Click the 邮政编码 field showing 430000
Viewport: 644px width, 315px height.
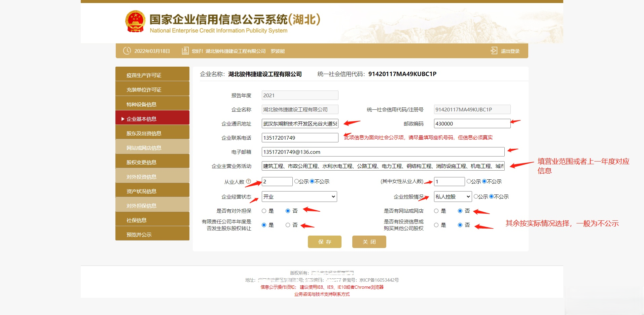click(x=472, y=124)
